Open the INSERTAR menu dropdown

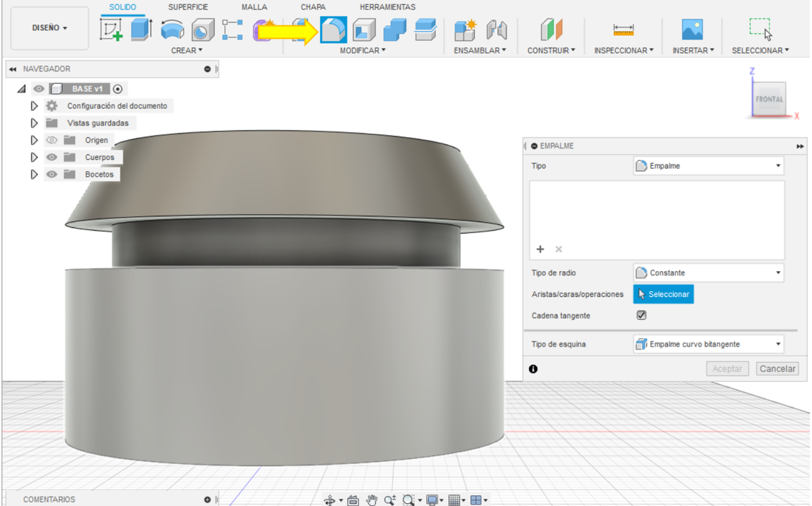pos(693,50)
